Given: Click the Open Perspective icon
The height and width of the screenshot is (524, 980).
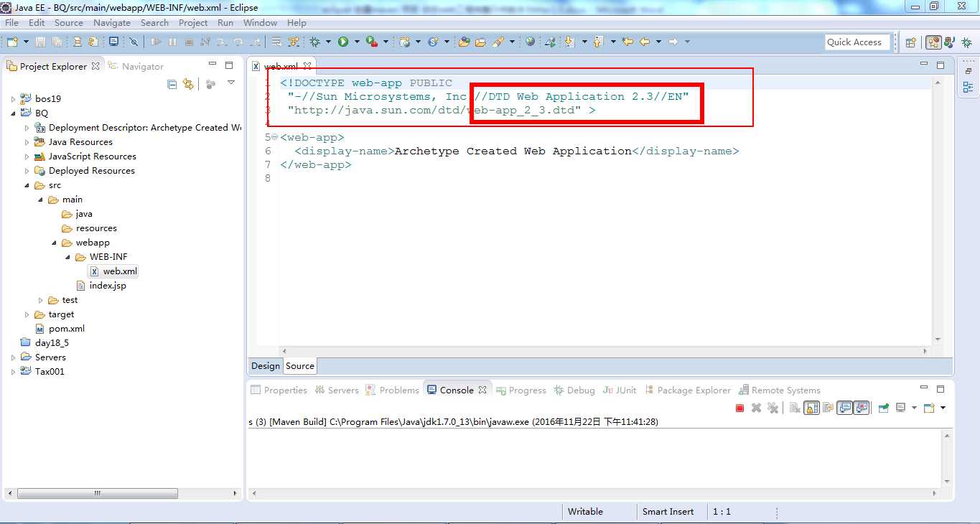Looking at the screenshot, I should [911, 42].
